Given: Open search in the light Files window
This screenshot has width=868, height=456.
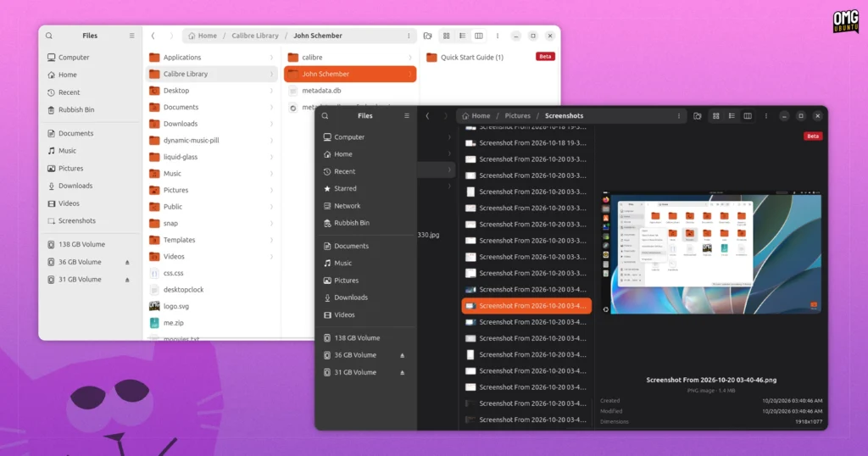Looking at the screenshot, I should (48, 36).
